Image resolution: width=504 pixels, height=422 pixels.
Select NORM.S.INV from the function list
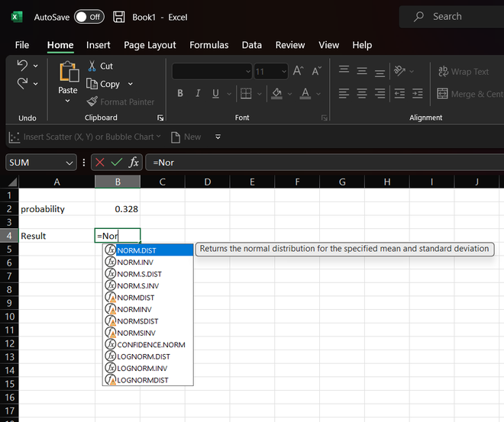[138, 285]
